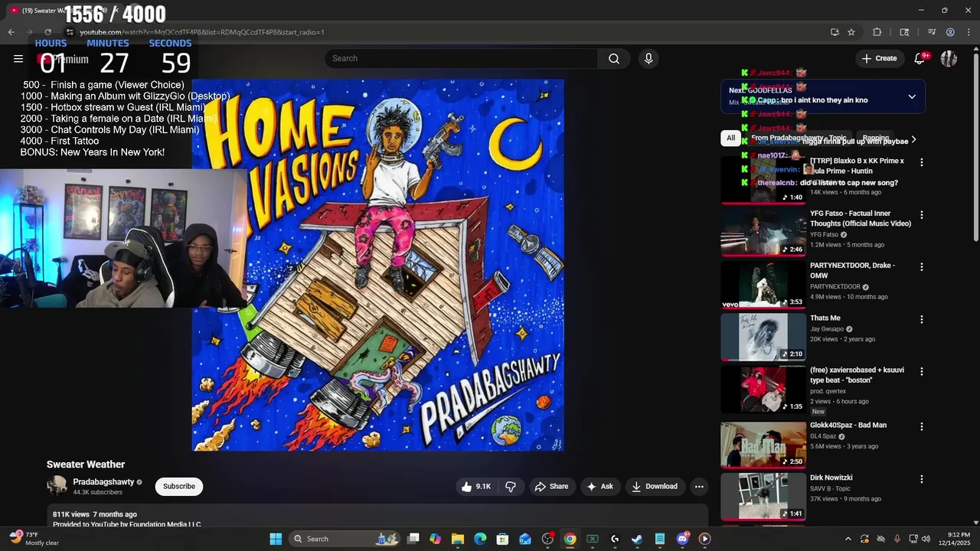Click the 'PARTYNEXTDOOR, Drake - OMW' title
This screenshot has width=980, height=551.
(852, 271)
